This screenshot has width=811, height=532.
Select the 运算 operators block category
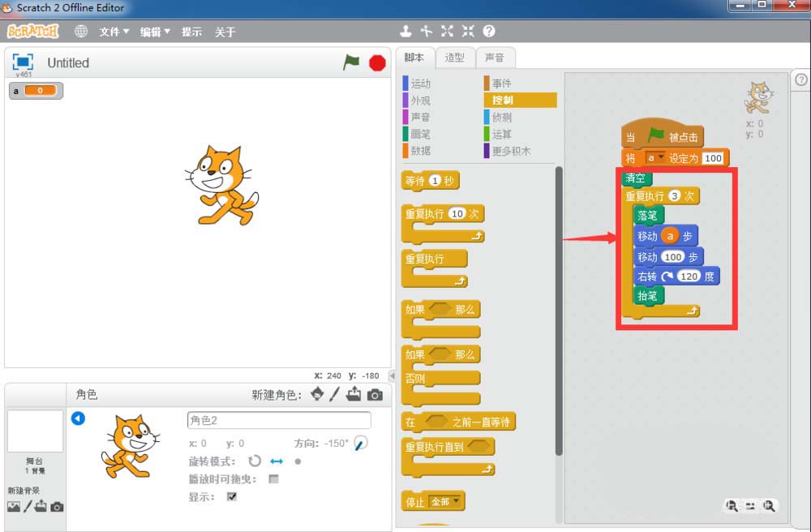(x=502, y=134)
